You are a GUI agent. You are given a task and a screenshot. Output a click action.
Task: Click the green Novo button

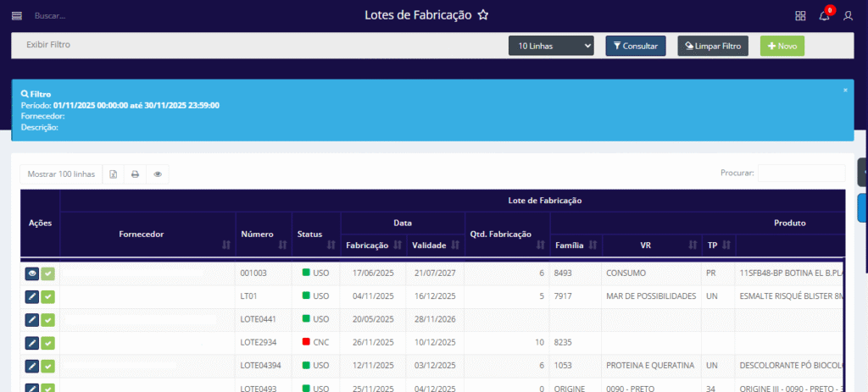[782, 46]
